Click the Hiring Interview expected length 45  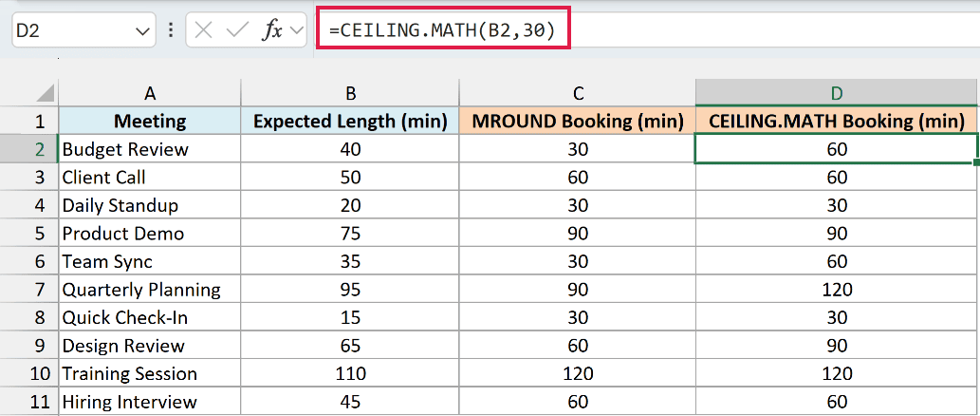pos(351,402)
